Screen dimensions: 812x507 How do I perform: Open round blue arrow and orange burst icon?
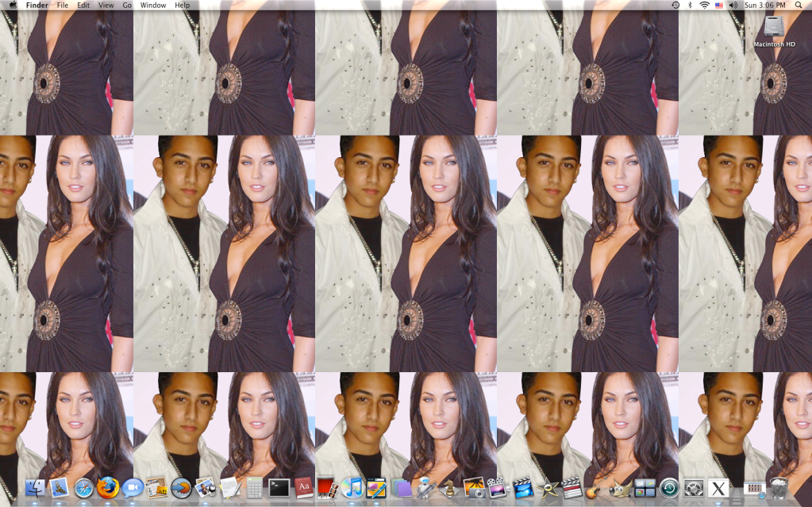click(181, 488)
